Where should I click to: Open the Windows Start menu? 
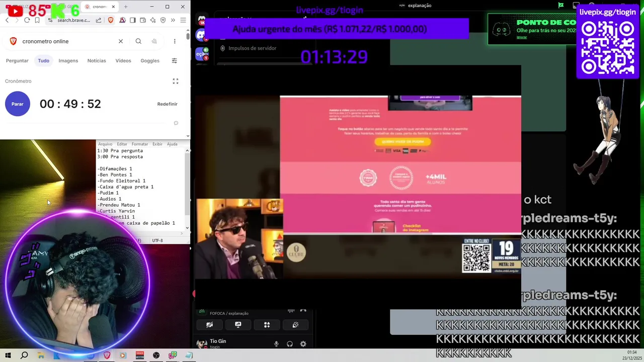(x=8, y=355)
